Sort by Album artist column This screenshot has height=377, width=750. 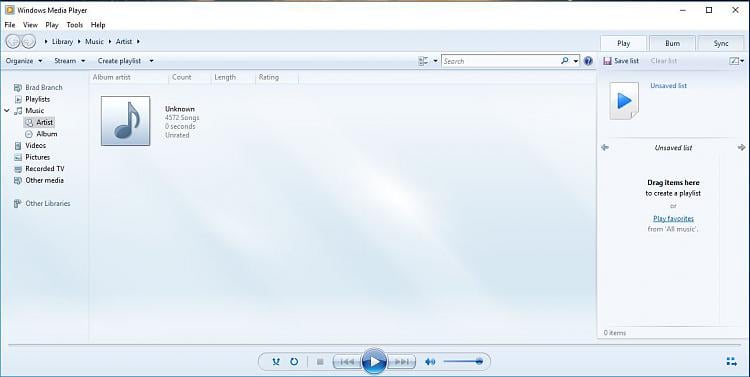129,77
